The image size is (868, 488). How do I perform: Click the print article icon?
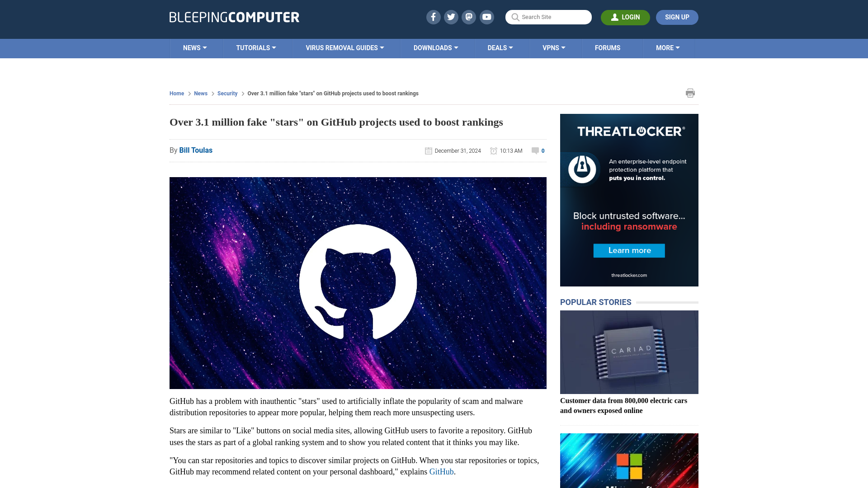(690, 93)
